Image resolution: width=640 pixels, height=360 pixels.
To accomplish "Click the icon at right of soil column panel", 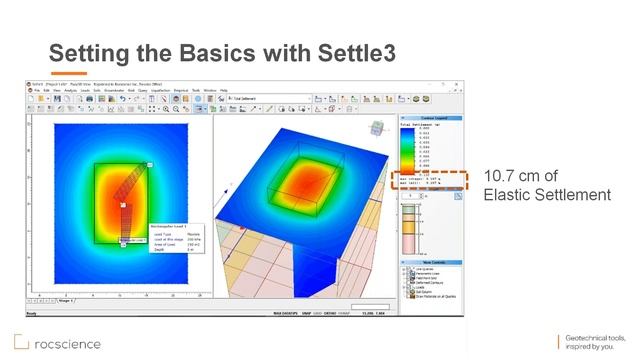I will coord(458,196).
